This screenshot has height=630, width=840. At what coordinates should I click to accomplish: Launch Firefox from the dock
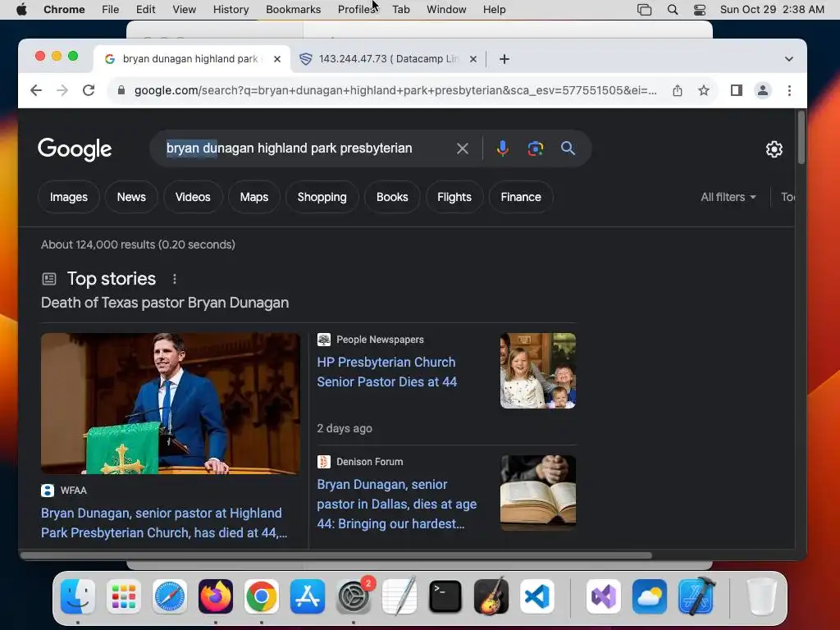click(x=216, y=596)
